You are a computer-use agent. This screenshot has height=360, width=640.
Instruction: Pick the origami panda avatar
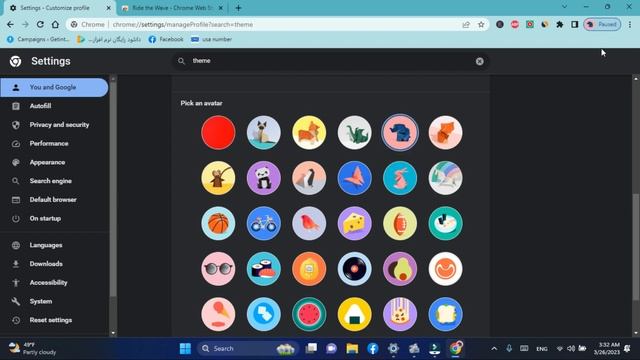coord(264,178)
